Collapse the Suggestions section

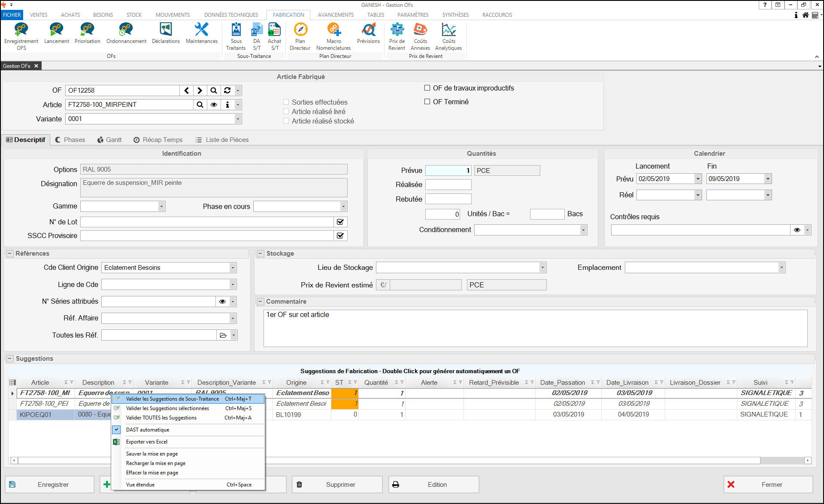(10, 359)
